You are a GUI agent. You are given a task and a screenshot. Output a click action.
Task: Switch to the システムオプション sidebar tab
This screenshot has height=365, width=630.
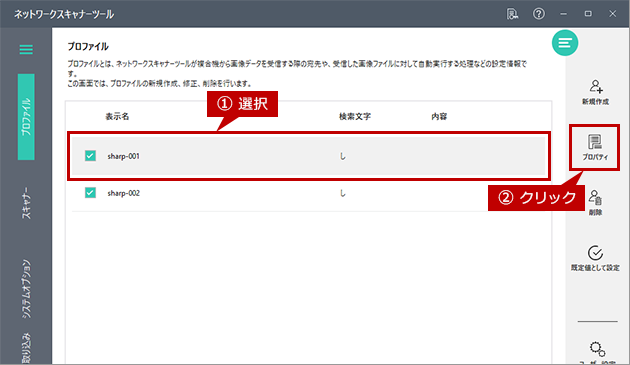point(26,289)
